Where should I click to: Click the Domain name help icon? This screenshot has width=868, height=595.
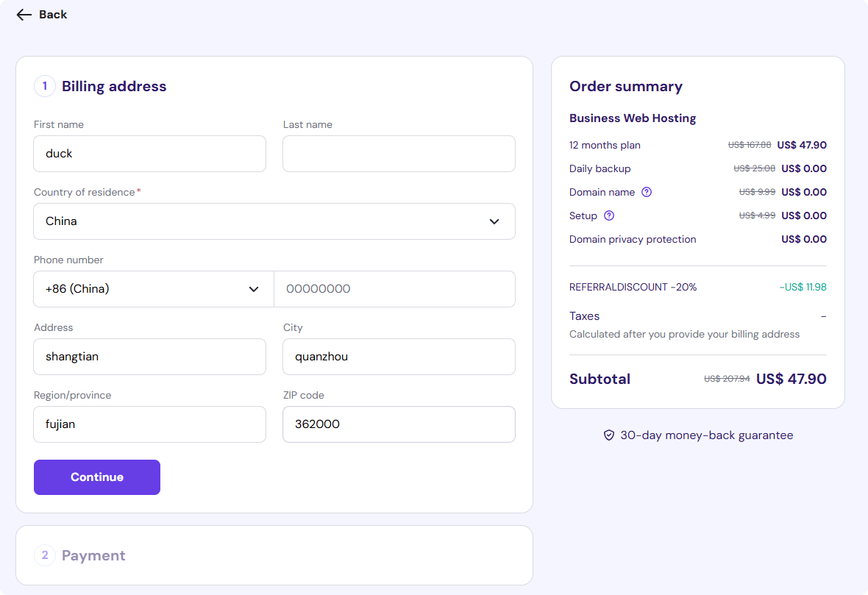[647, 192]
